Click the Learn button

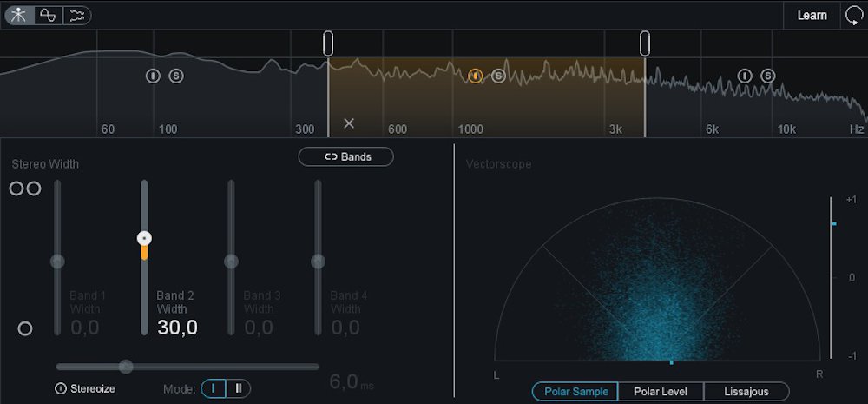[x=812, y=15]
